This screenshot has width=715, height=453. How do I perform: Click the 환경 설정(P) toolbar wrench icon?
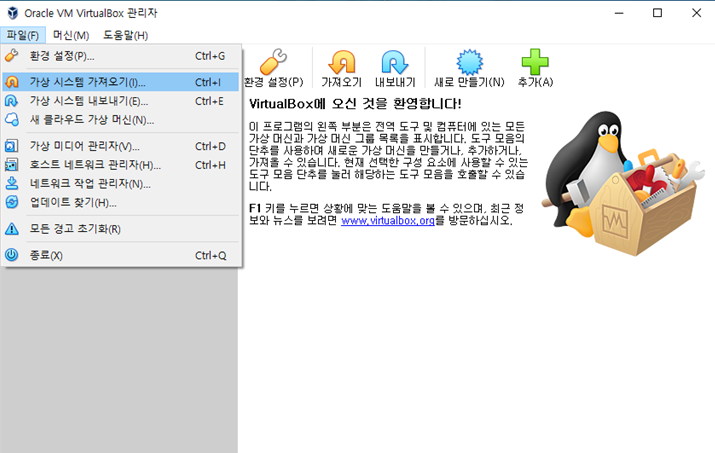point(273,62)
